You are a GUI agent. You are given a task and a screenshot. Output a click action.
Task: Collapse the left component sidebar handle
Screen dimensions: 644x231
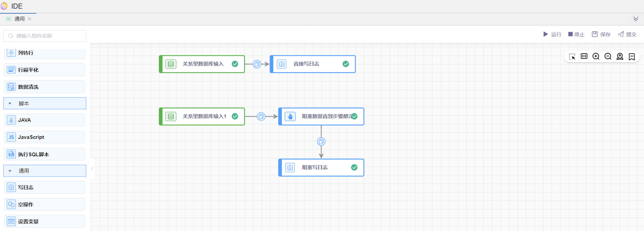92,169
